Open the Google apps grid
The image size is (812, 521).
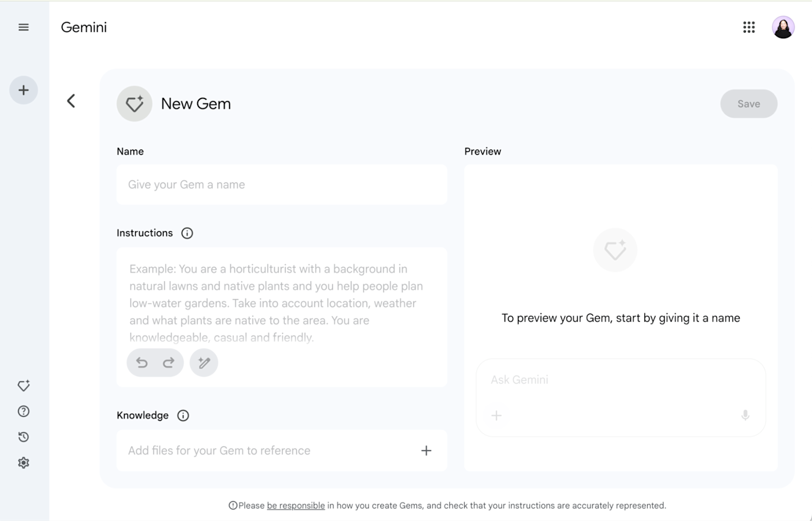(749, 27)
